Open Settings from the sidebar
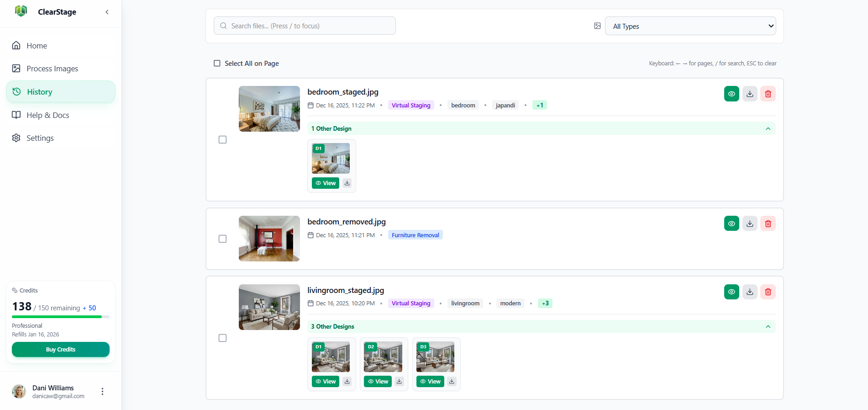 [x=61, y=138]
